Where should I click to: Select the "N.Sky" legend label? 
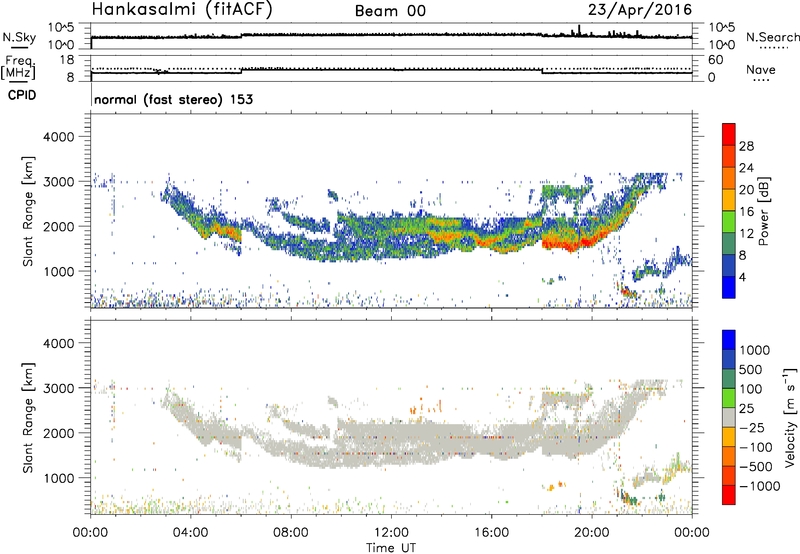(x=19, y=37)
